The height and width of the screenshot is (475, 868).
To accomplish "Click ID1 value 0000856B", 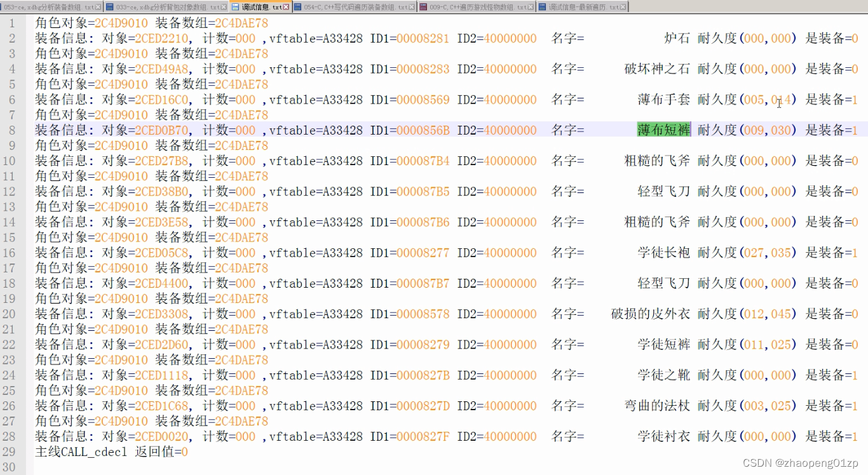I will (423, 130).
